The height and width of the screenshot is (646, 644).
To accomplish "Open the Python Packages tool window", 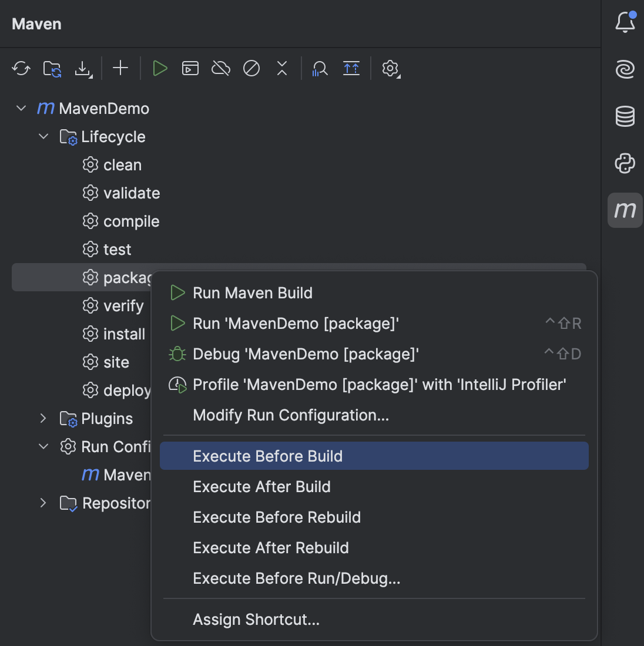I will (x=625, y=163).
